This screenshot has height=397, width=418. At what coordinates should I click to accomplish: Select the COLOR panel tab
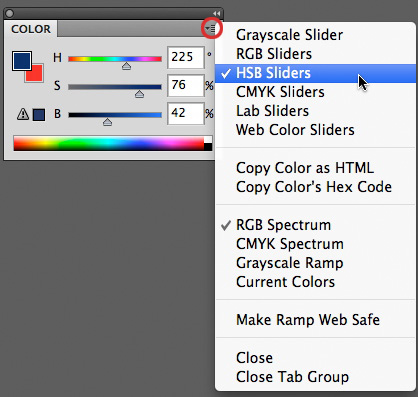pos(31,29)
